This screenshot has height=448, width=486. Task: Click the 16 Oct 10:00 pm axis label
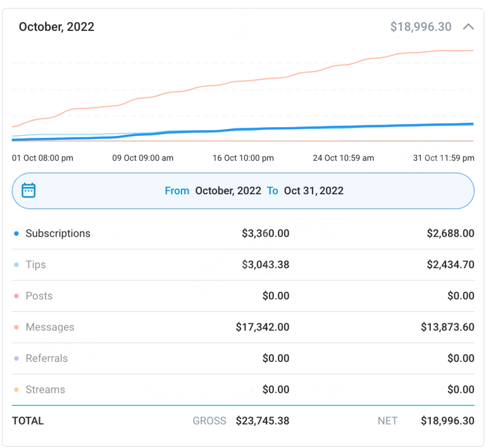(x=243, y=158)
